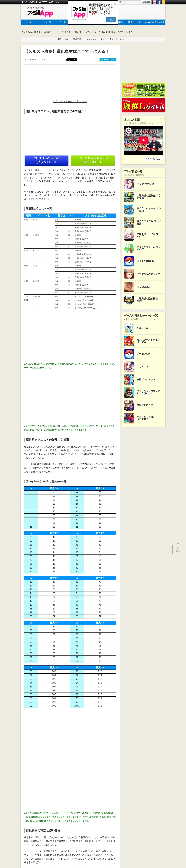Click the AppStore ダウンロード button

[x=47, y=160]
